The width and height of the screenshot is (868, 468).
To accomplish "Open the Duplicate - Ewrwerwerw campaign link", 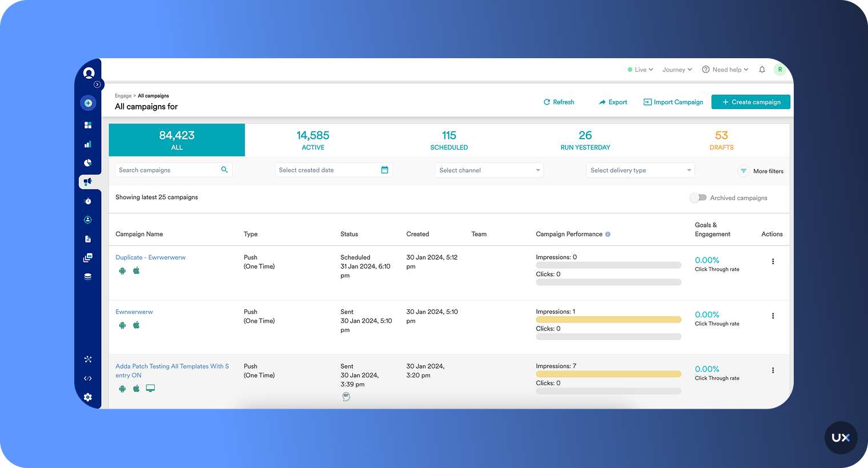I will point(150,257).
